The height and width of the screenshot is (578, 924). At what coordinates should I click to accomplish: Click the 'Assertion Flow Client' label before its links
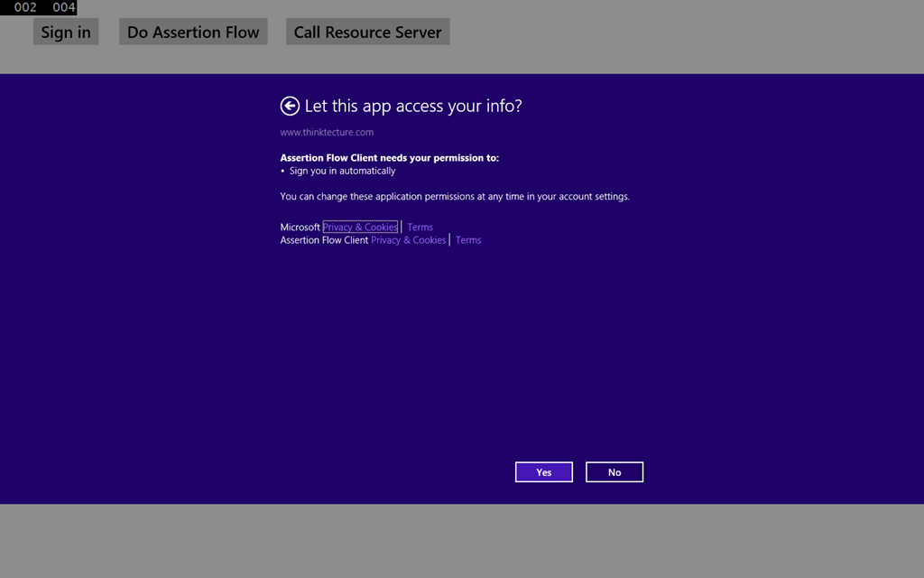click(x=324, y=240)
